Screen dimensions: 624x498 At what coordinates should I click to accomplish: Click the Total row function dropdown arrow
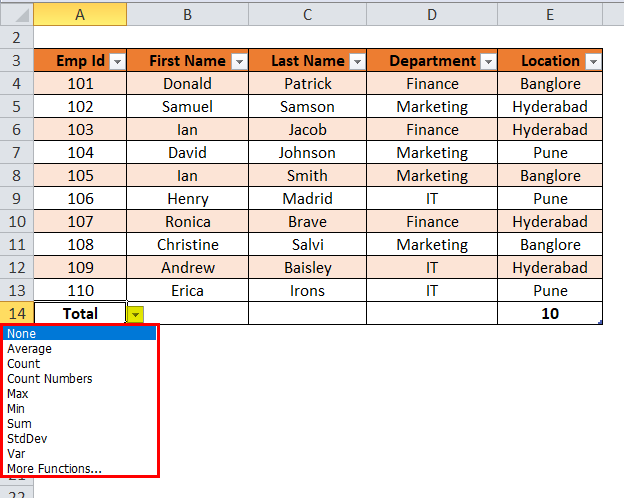(135, 314)
